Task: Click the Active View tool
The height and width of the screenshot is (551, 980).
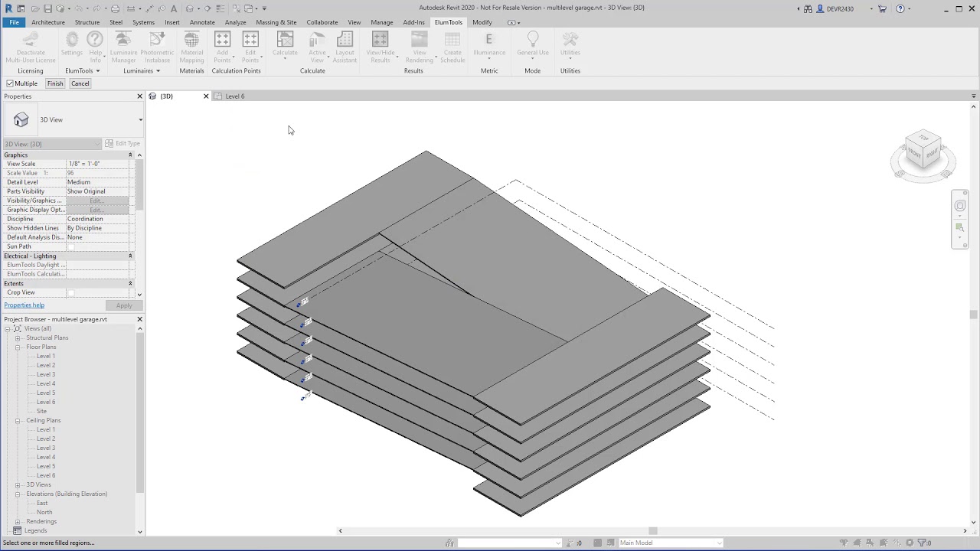Action: pyautogui.click(x=318, y=47)
